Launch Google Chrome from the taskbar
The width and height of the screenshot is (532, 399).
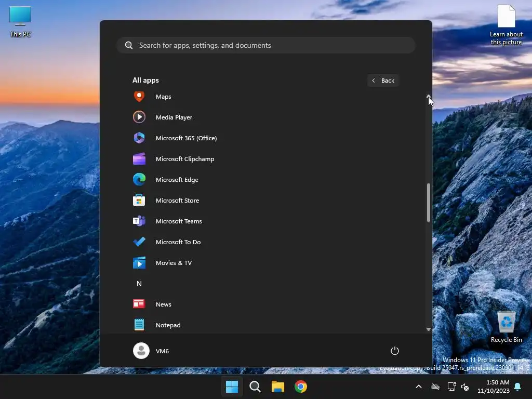(301, 387)
